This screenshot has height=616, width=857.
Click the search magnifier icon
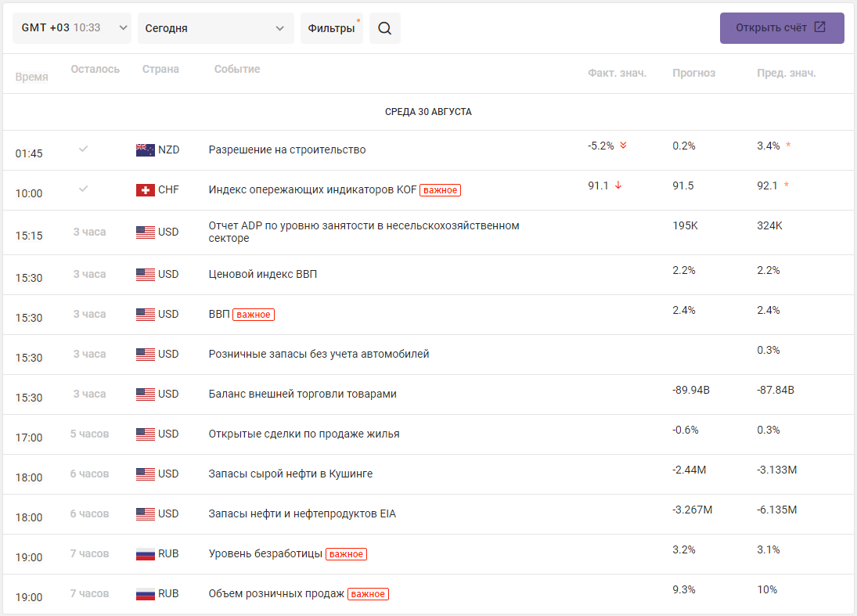384,28
